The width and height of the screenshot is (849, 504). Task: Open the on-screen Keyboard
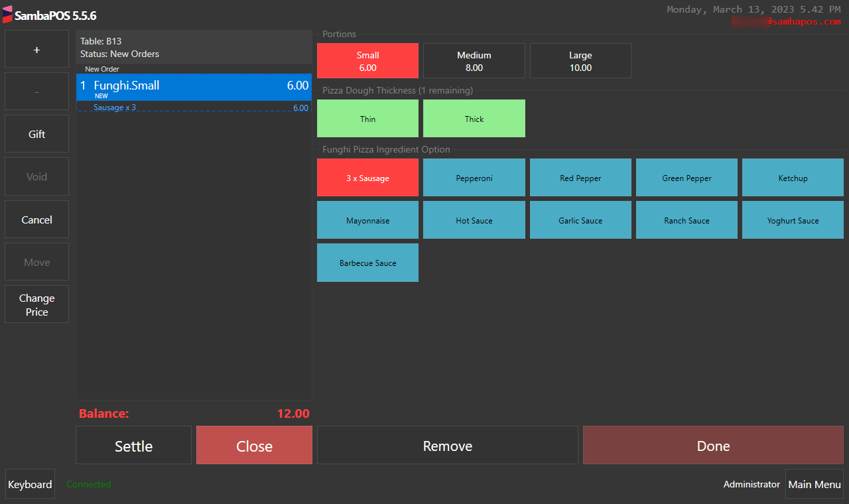(30, 484)
